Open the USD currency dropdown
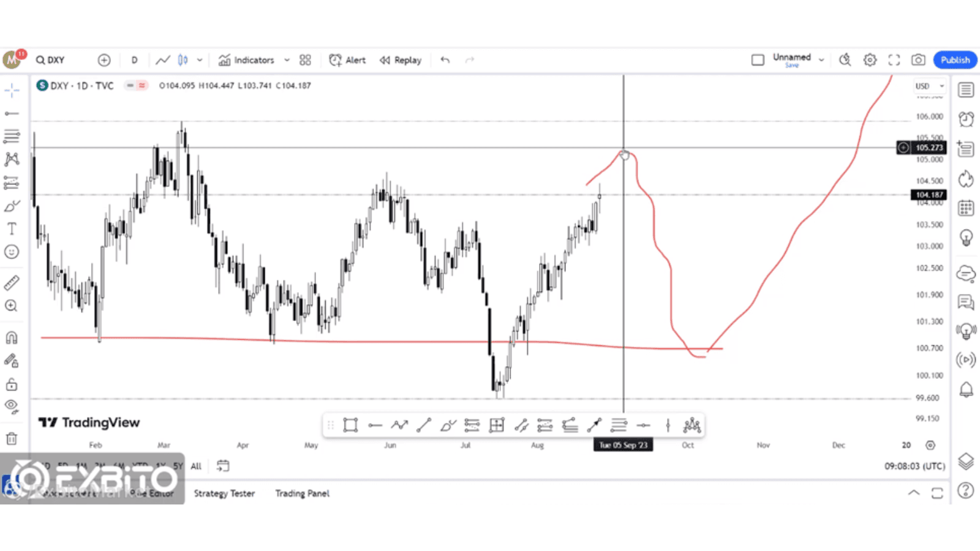The height and width of the screenshot is (551, 980). point(930,86)
